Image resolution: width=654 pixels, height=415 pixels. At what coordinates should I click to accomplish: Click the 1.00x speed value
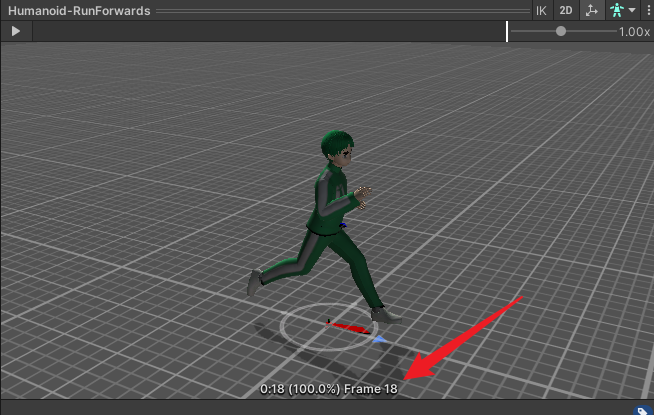point(634,32)
